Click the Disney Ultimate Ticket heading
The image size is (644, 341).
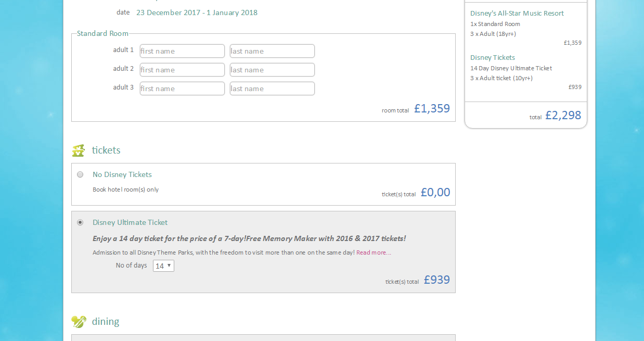(x=130, y=222)
